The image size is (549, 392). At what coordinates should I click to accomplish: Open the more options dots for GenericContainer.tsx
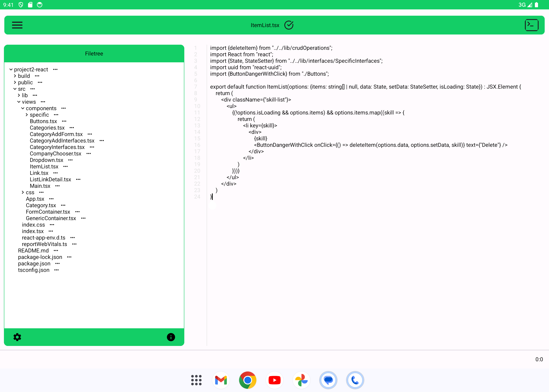pyautogui.click(x=83, y=218)
